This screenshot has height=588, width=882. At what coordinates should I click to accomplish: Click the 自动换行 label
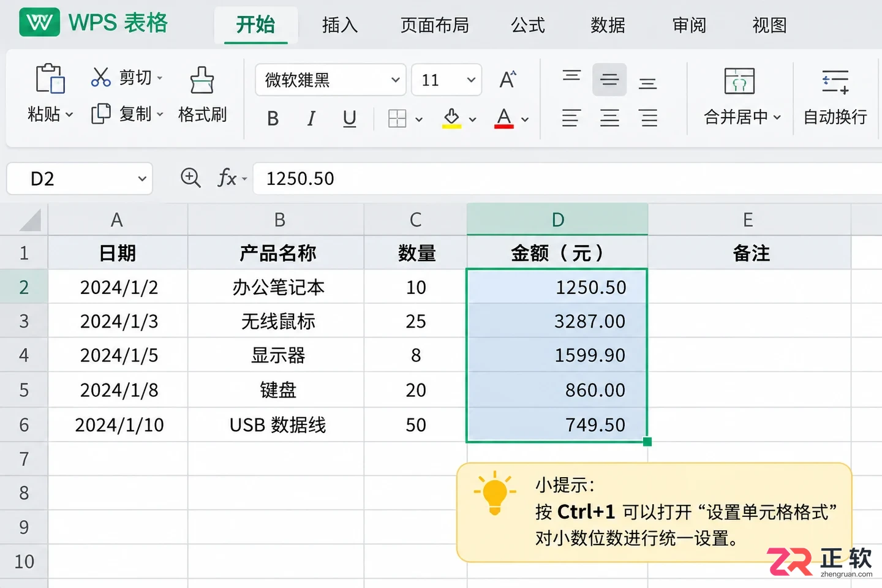click(x=835, y=117)
